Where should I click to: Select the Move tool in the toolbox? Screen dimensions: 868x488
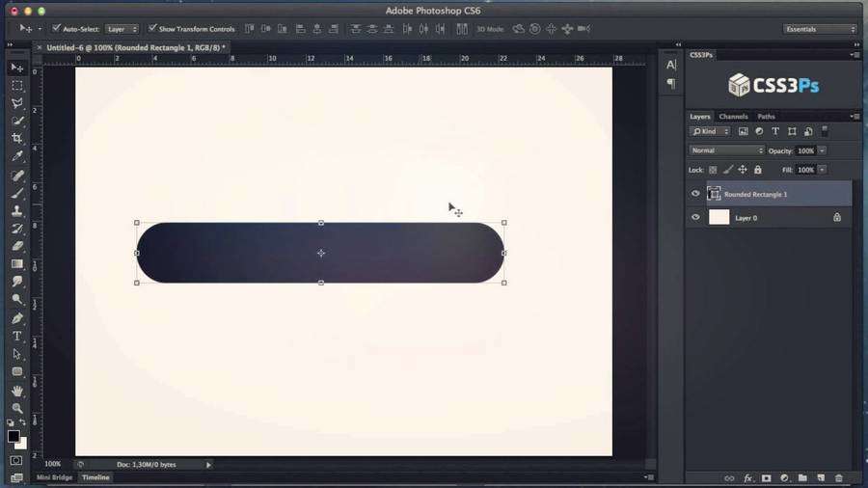(17, 68)
